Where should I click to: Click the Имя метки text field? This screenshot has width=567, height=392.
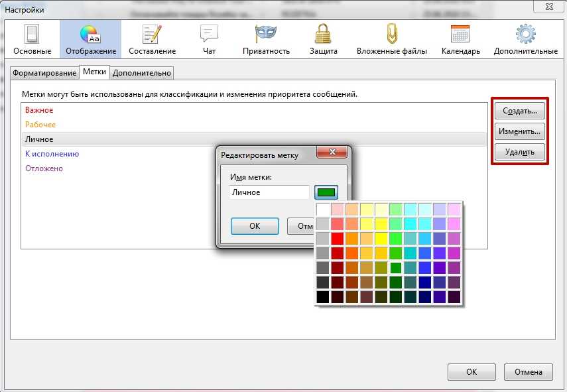pyautogui.click(x=269, y=192)
